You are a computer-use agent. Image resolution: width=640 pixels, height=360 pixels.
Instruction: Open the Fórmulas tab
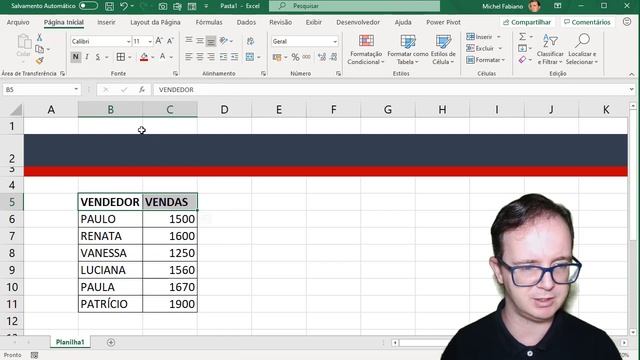tap(209, 22)
